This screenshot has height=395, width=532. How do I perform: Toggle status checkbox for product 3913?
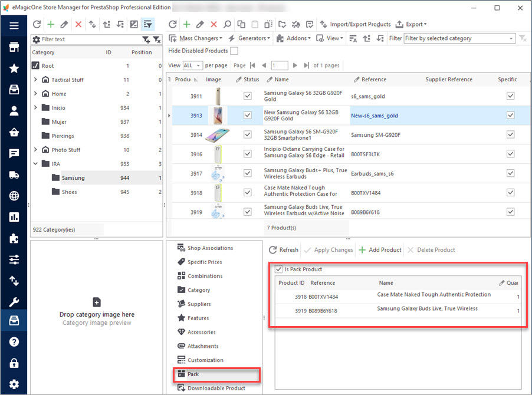click(x=248, y=116)
